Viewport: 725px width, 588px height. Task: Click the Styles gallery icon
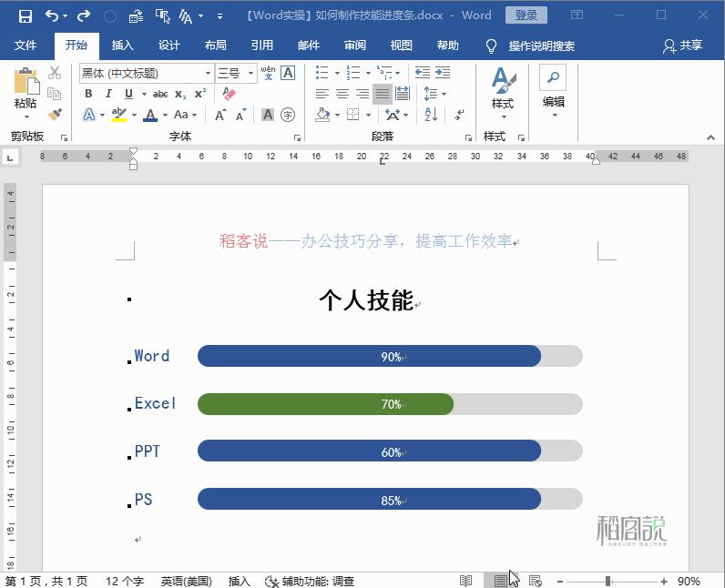pos(504,80)
